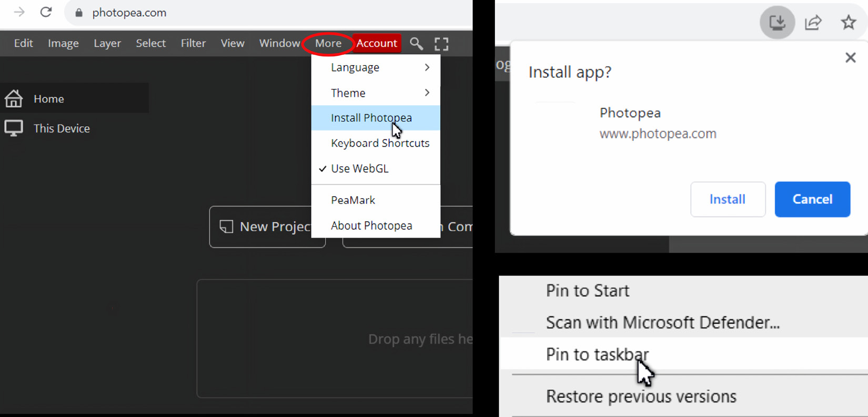
Task: Click the photopea.com address bar
Action: [268, 13]
